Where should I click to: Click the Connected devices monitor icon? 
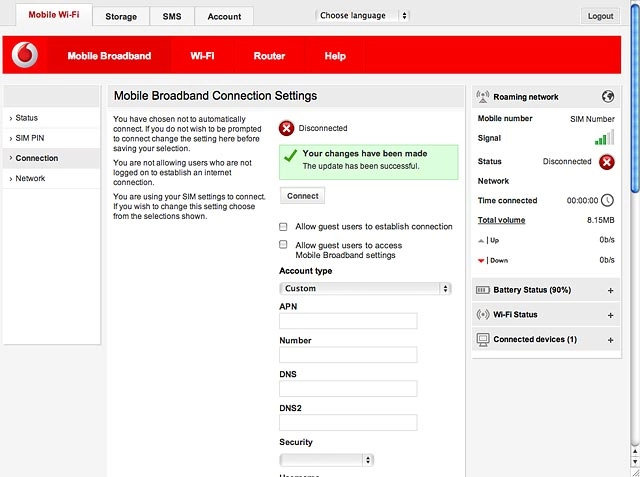click(482, 339)
